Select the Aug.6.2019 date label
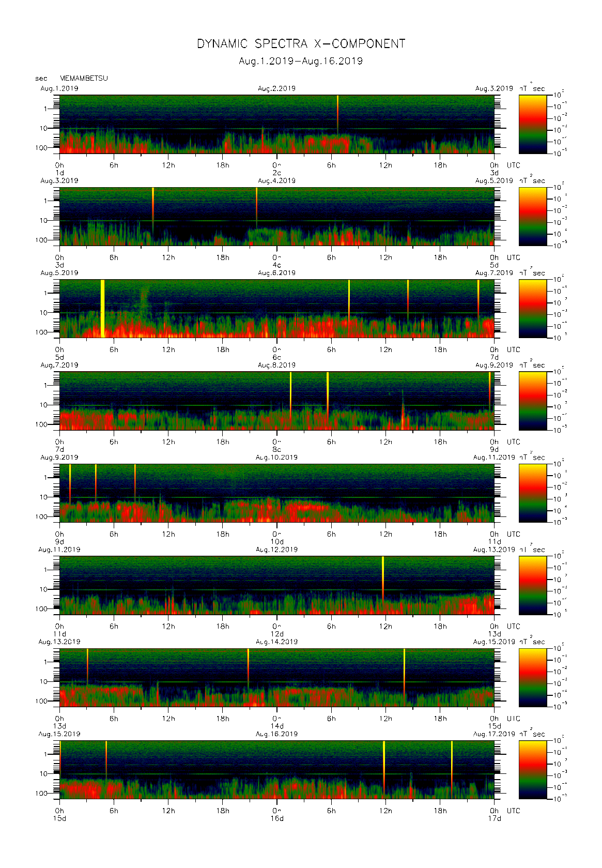Image resolution: width=602 pixels, height=868 pixels. (x=277, y=273)
